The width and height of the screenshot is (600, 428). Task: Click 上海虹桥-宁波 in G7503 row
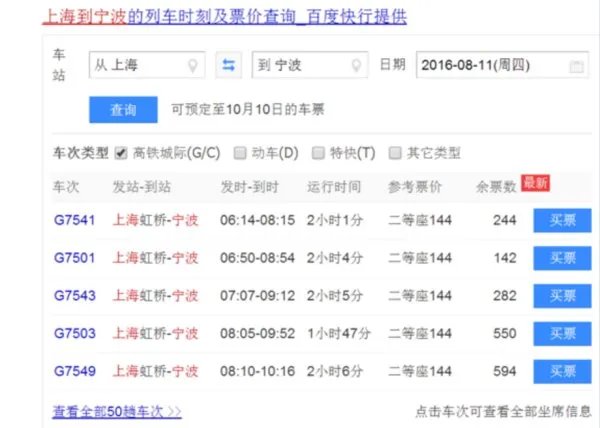155,334
